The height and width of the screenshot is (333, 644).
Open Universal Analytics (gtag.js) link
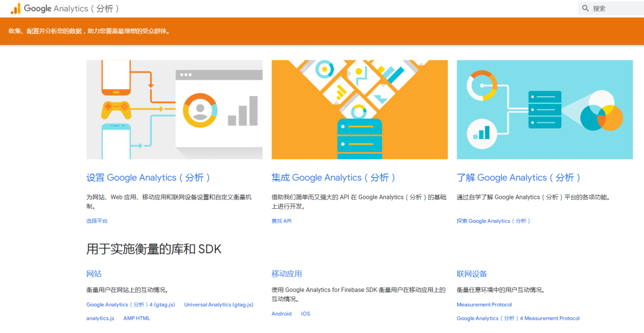pos(219,304)
